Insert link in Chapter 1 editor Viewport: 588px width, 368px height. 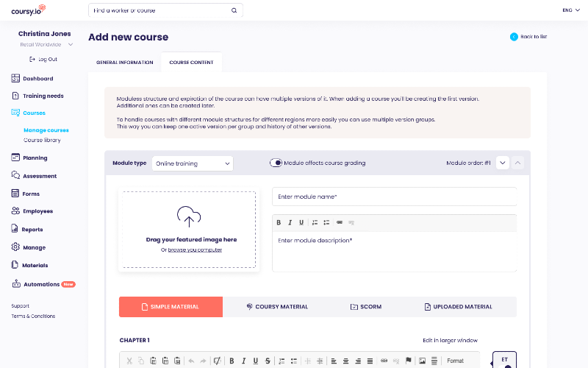[x=384, y=361]
